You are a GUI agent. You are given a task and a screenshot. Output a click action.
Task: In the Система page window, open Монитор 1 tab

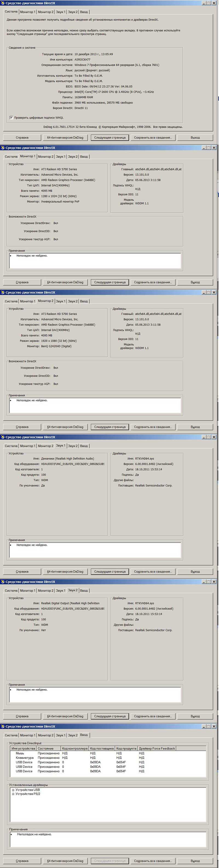coord(27,12)
